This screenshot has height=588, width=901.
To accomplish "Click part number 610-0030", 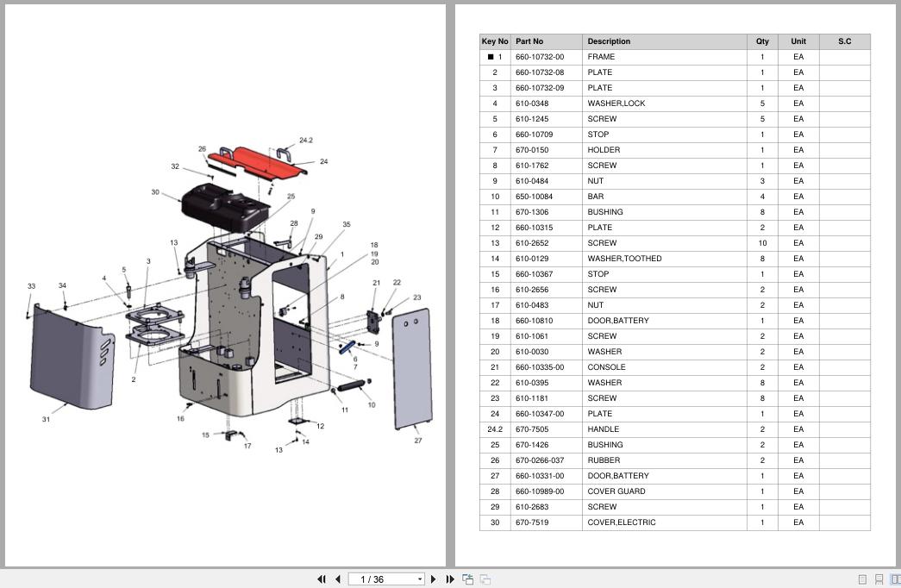I will [x=532, y=352].
